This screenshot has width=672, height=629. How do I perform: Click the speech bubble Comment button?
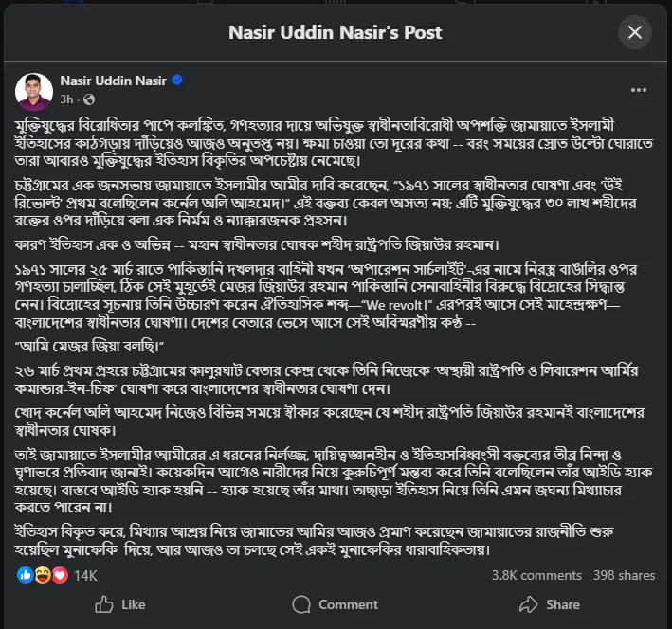point(336,604)
